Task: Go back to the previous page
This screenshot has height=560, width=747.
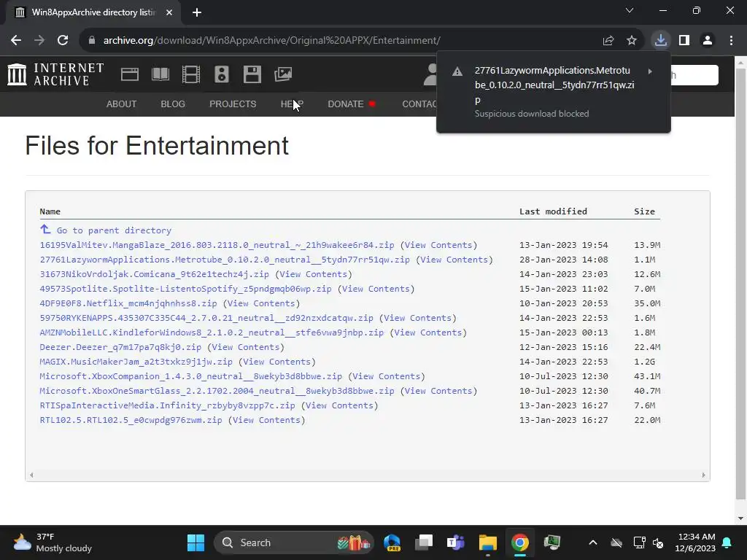Action: click(x=16, y=41)
